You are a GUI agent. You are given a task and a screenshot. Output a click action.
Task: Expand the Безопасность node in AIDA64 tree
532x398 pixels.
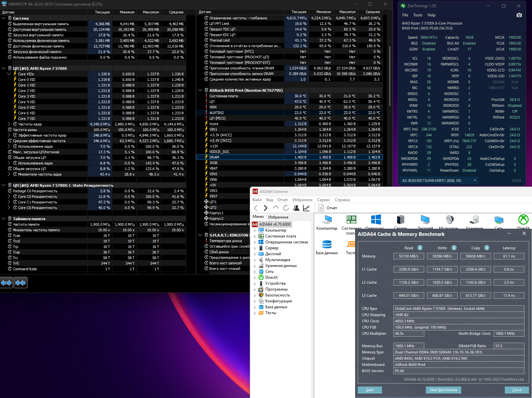[x=255, y=295]
